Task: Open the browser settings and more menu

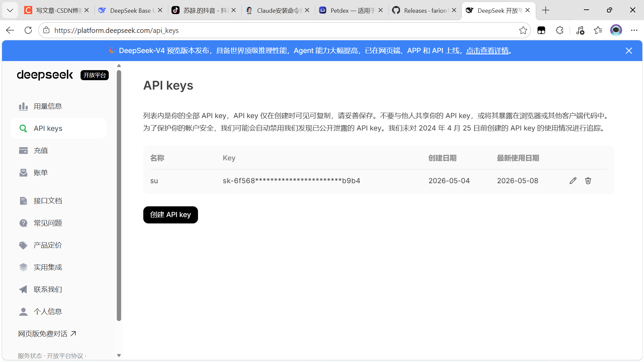Action: point(634,30)
